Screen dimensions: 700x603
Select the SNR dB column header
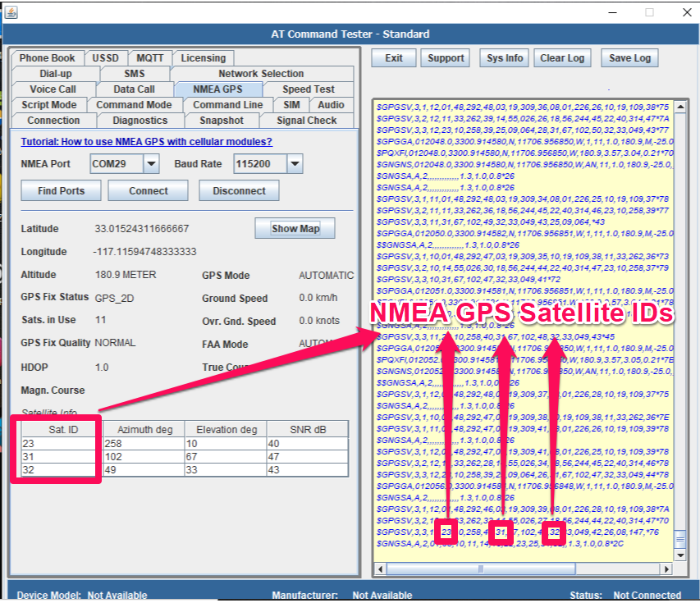point(308,430)
